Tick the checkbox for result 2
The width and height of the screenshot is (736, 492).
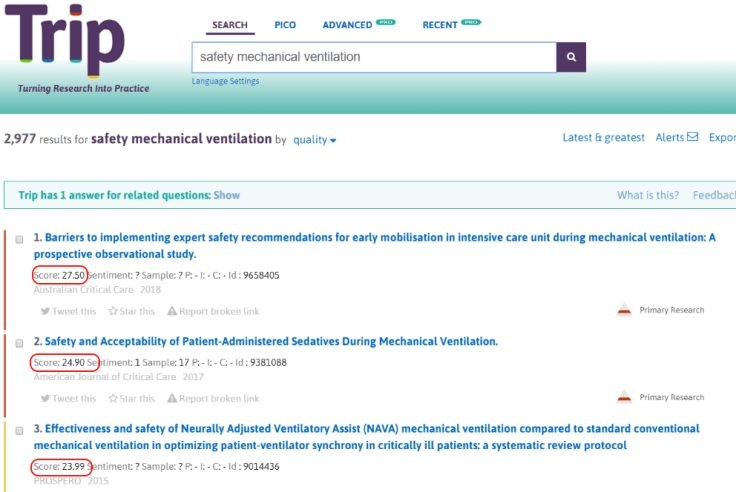point(20,343)
